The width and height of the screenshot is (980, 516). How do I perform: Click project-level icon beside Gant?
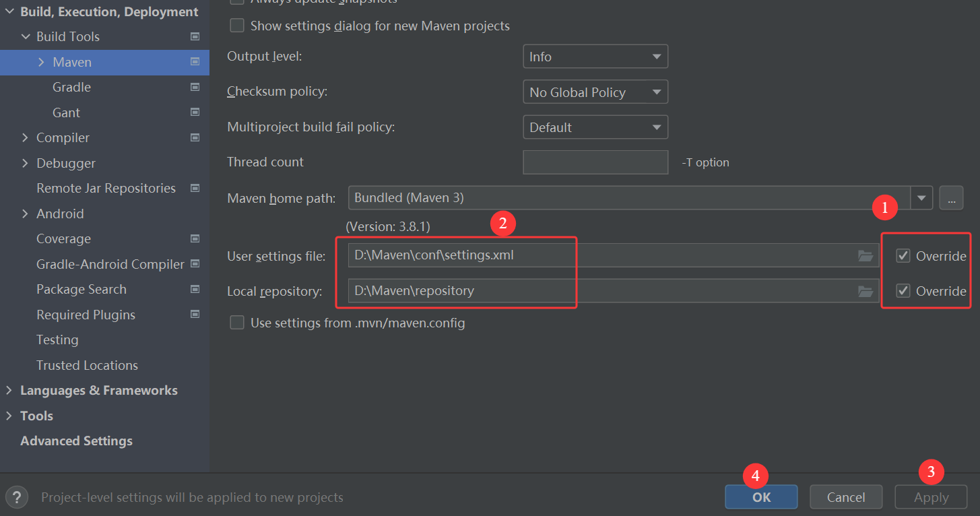[x=195, y=112]
